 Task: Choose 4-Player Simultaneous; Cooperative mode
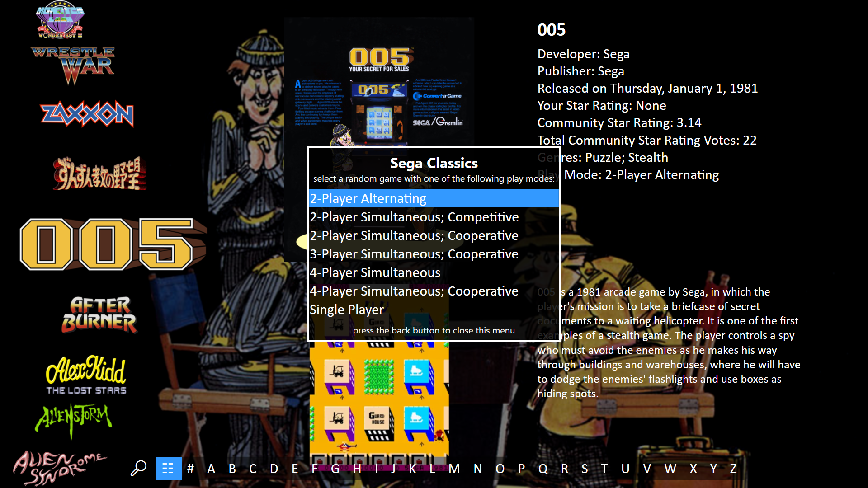click(434, 291)
